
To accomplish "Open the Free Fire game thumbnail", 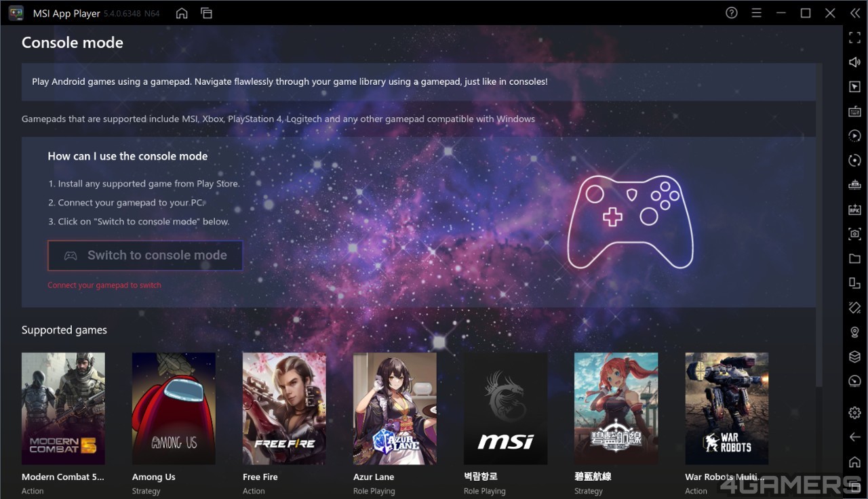I will 284,408.
